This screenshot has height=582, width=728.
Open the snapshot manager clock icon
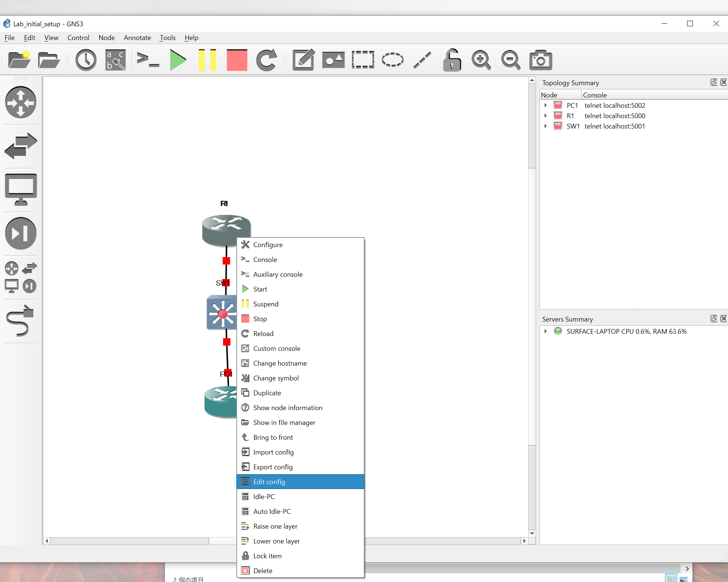point(86,60)
